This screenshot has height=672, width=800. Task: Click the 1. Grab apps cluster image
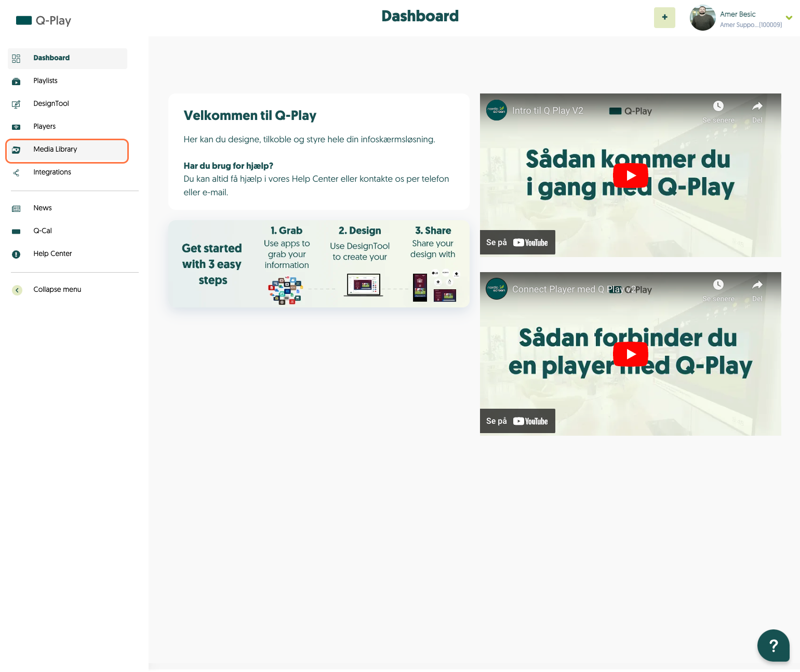coord(285,290)
